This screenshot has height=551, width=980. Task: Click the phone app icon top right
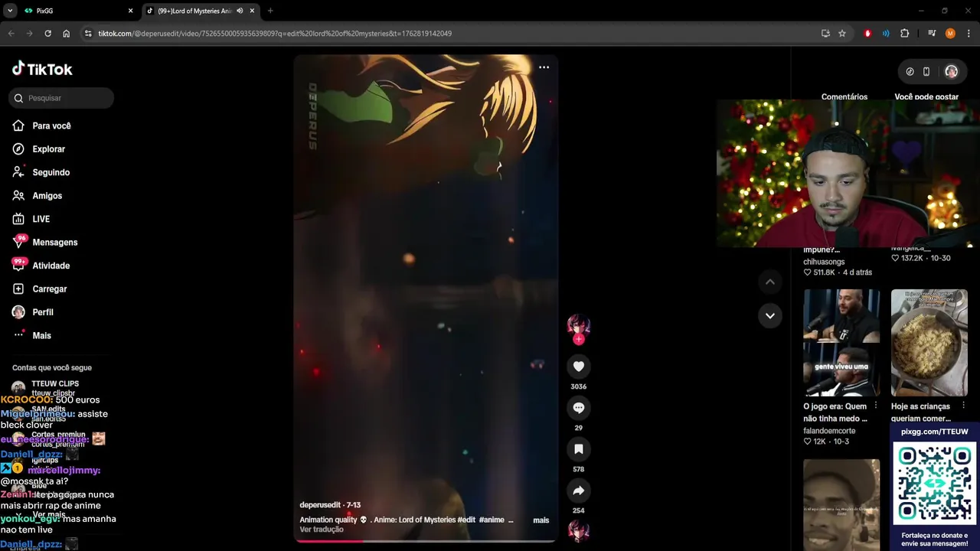click(926, 72)
